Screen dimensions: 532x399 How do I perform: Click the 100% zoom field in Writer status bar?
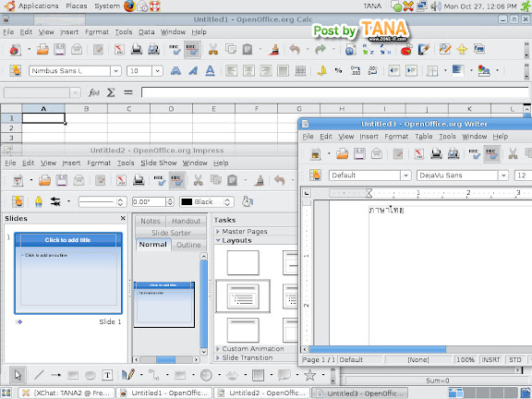tap(465, 359)
